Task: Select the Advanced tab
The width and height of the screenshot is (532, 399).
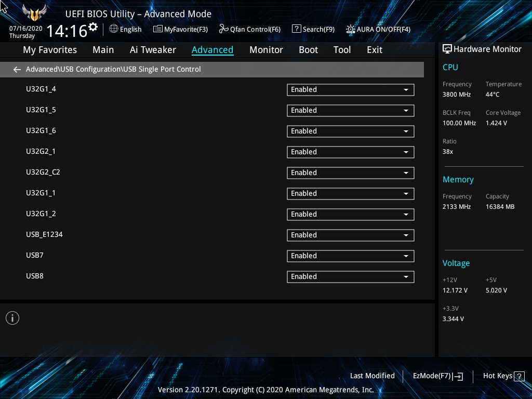Action: (212, 50)
